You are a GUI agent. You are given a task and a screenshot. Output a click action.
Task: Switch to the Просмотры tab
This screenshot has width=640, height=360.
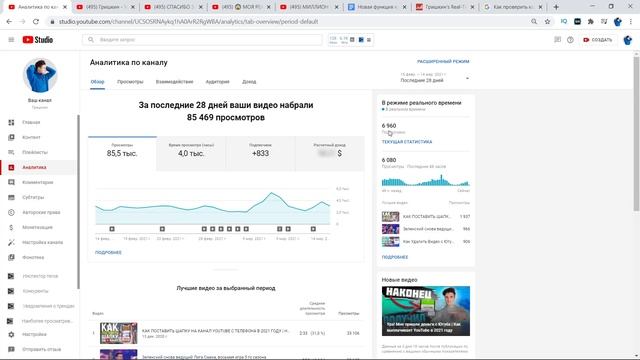click(x=130, y=82)
